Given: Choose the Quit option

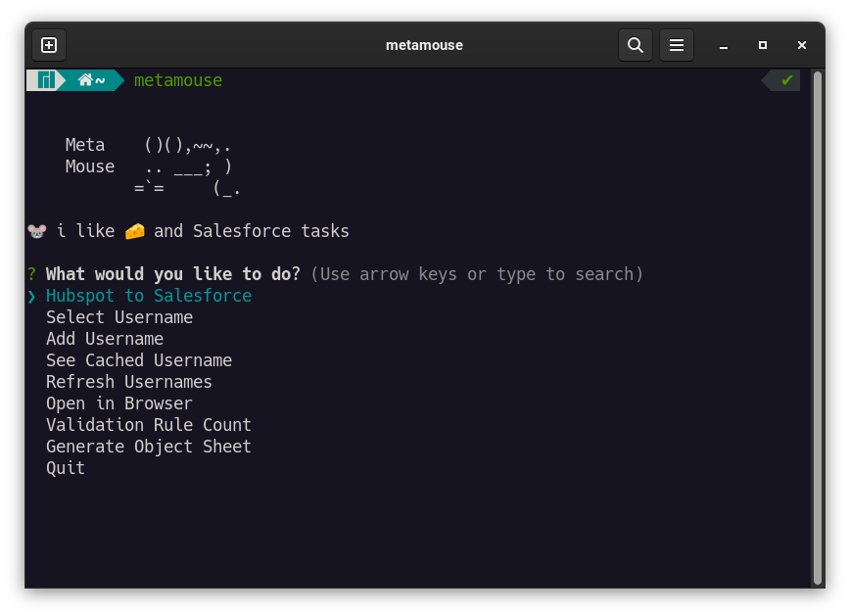Looking at the screenshot, I should pyautogui.click(x=66, y=468).
